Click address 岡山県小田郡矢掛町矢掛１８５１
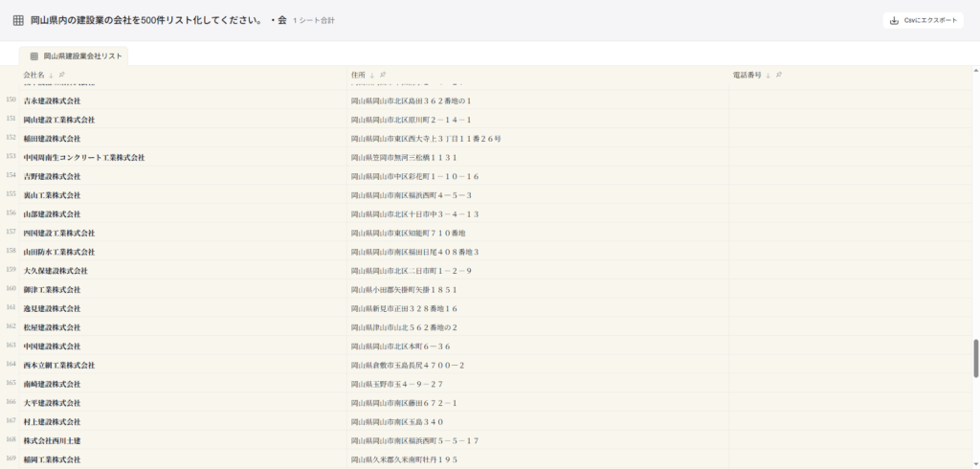Screen dimensions: 980x469 (404, 289)
